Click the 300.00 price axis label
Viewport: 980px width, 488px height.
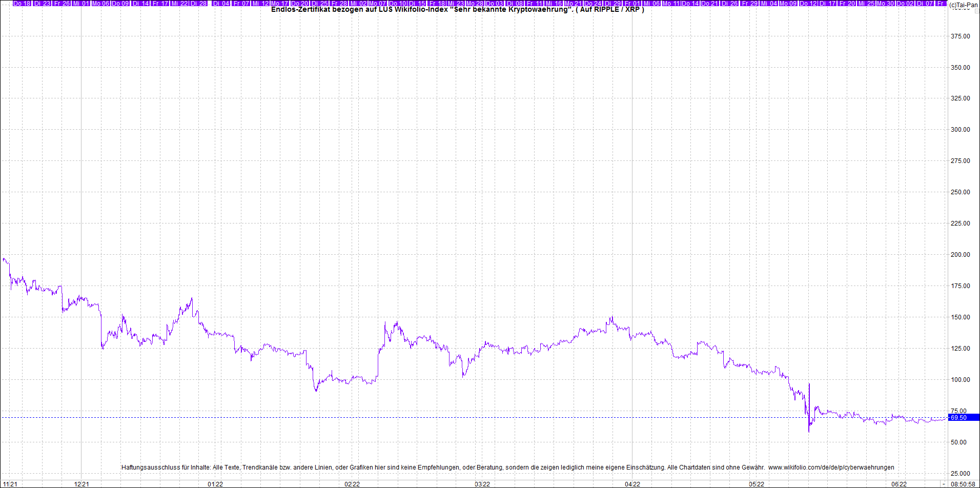click(961, 130)
